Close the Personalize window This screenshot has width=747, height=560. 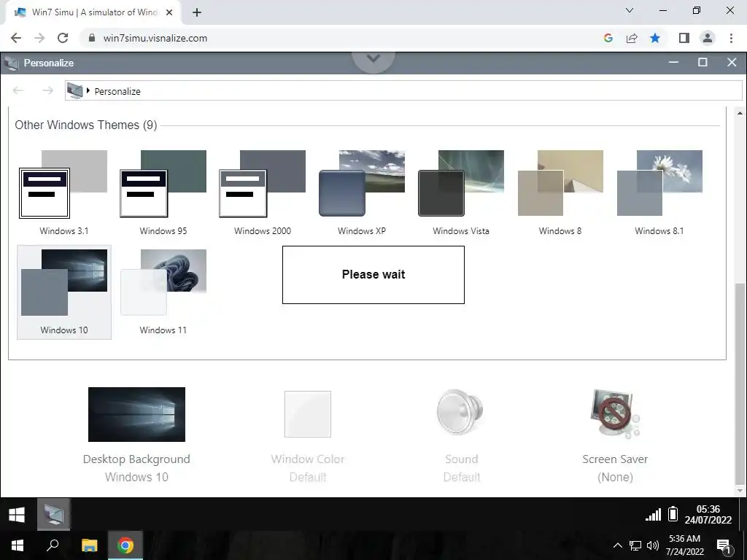click(x=732, y=63)
